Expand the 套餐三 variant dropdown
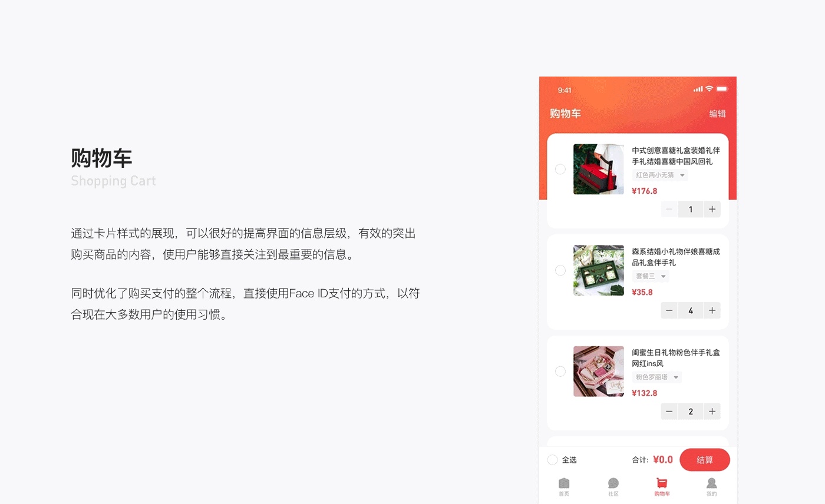 651,276
